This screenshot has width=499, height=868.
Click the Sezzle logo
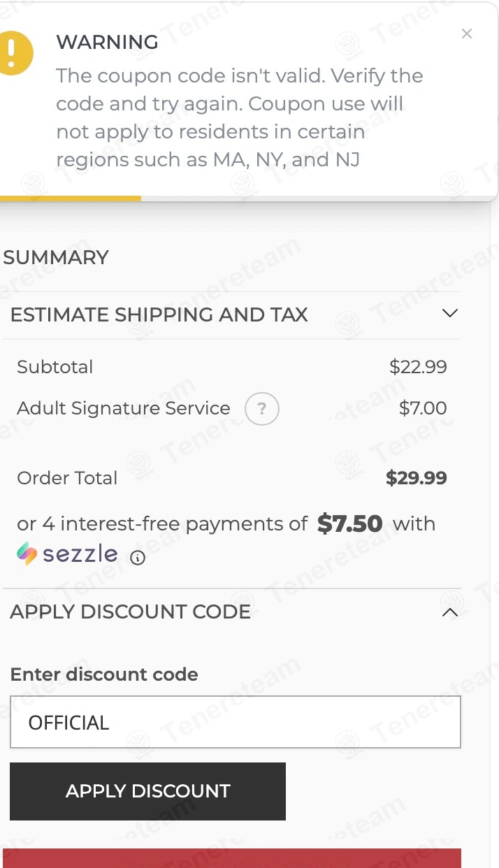click(x=68, y=554)
